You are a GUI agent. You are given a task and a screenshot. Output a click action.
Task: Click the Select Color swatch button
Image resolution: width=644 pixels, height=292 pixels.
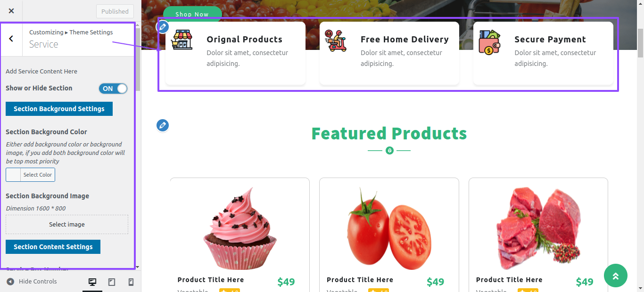(x=30, y=175)
